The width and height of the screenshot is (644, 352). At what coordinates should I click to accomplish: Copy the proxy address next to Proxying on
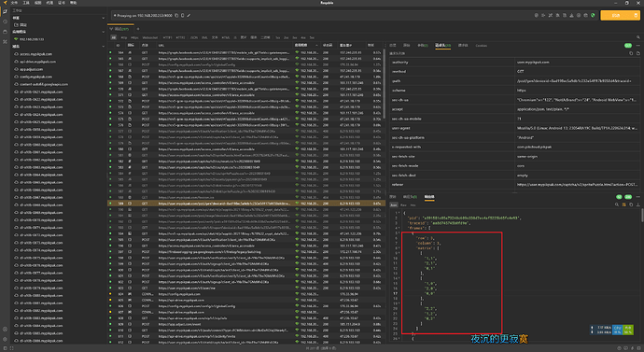176,16
